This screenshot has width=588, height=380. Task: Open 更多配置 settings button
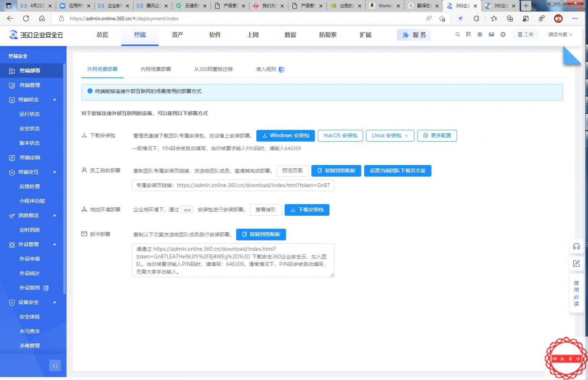pos(437,136)
